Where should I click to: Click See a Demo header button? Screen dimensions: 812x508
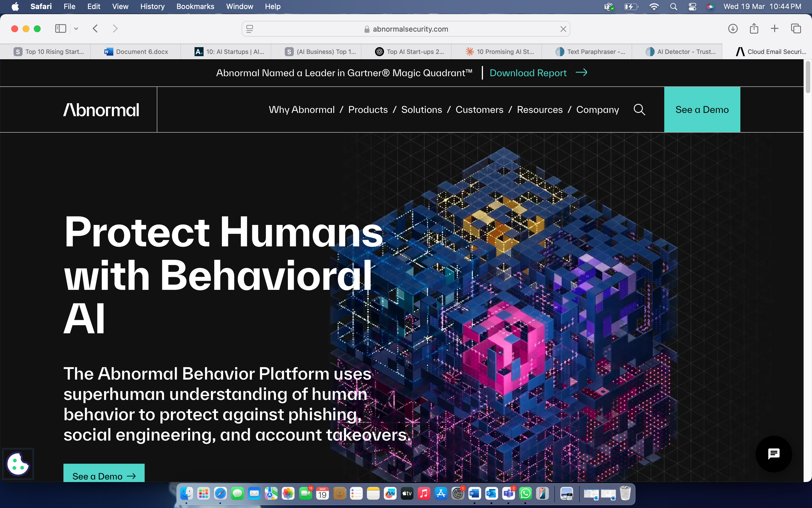click(x=702, y=110)
